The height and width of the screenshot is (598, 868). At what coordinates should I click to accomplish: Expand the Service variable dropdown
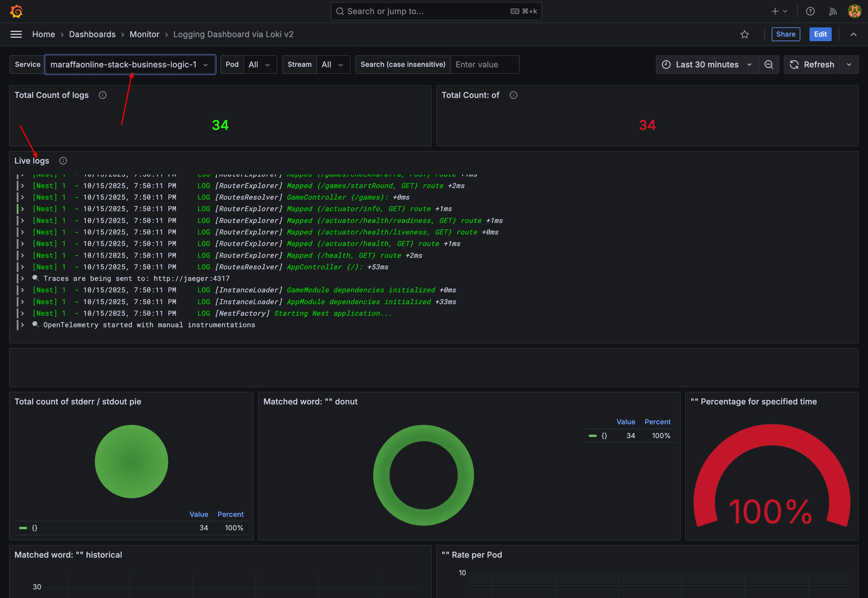coord(130,65)
